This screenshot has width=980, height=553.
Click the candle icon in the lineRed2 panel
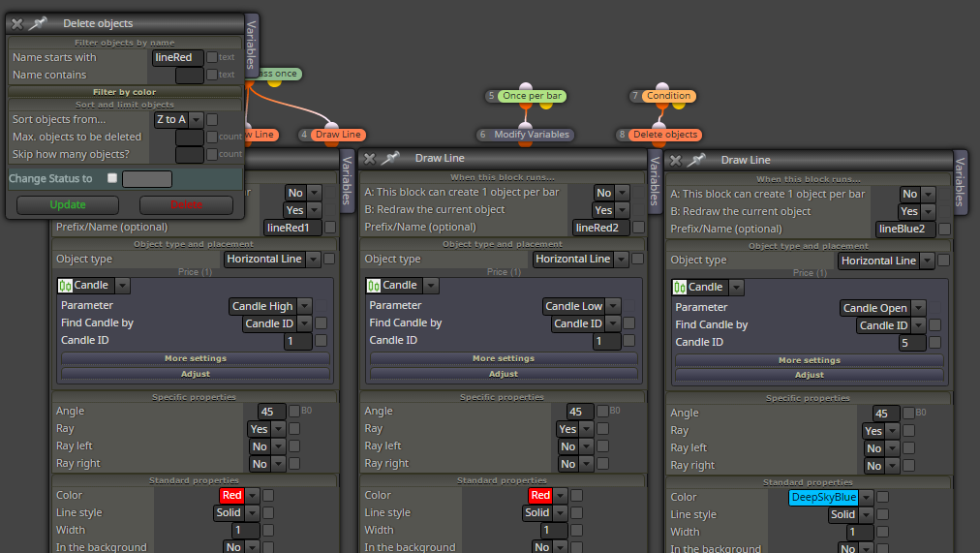pos(374,286)
